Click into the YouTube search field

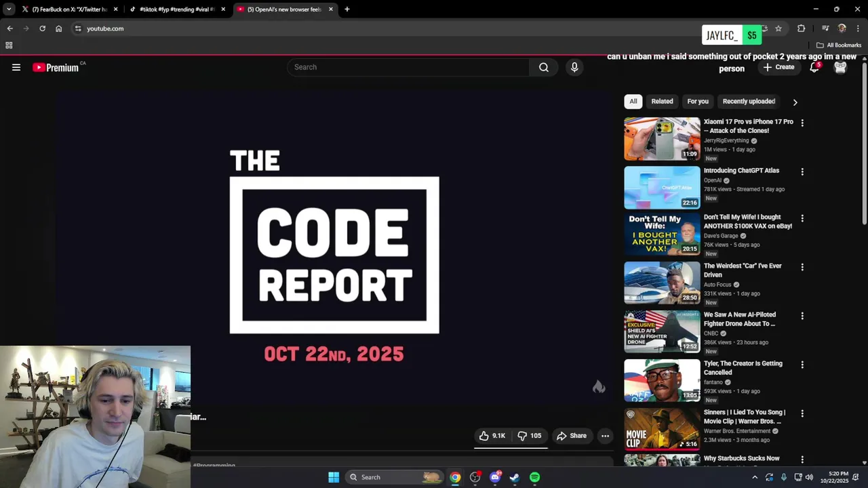tap(408, 67)
